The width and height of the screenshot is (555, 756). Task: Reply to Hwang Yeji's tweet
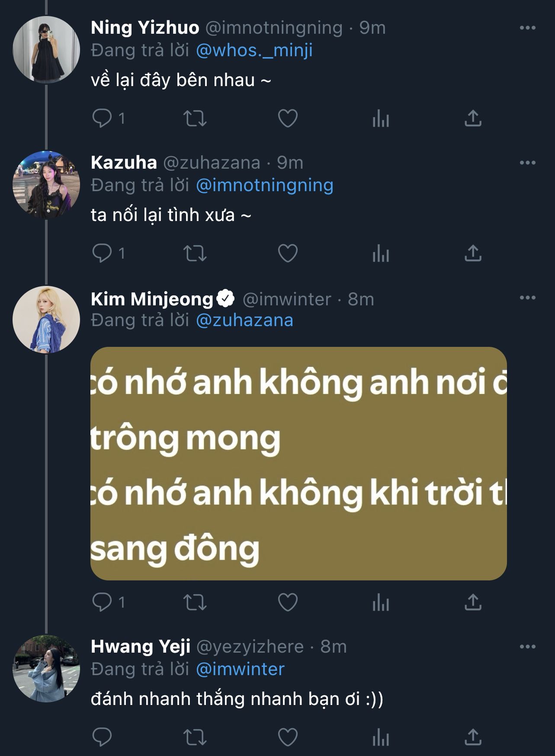coord(102,737)
